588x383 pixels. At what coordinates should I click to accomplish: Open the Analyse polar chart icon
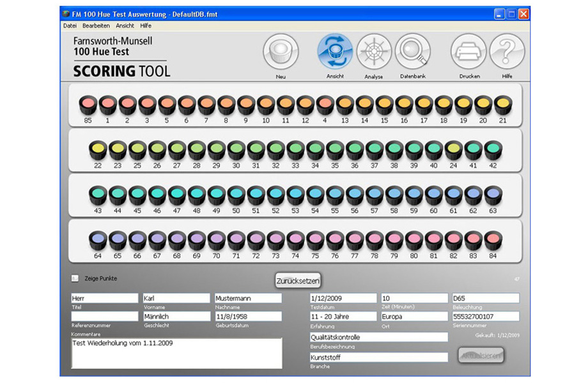tap(374, 52)
